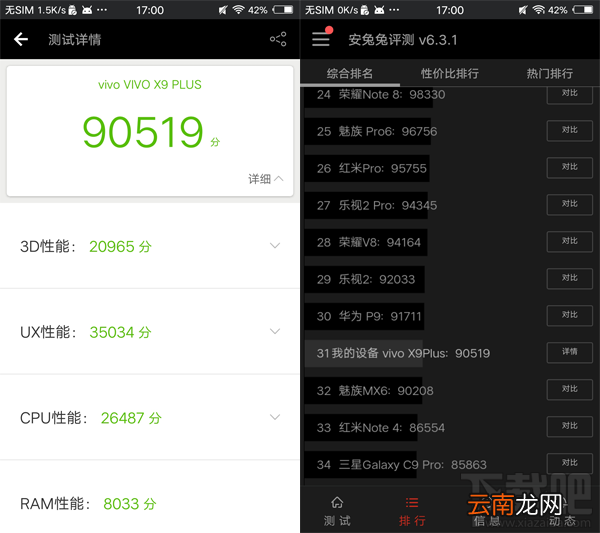Tap the home icon for 测试 tab
The height and width of the screenshot is (533, 600).
337,502
